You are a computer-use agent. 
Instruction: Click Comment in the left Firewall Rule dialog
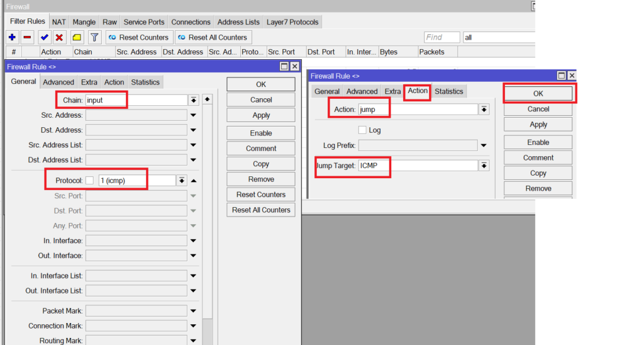click(261, 149)
